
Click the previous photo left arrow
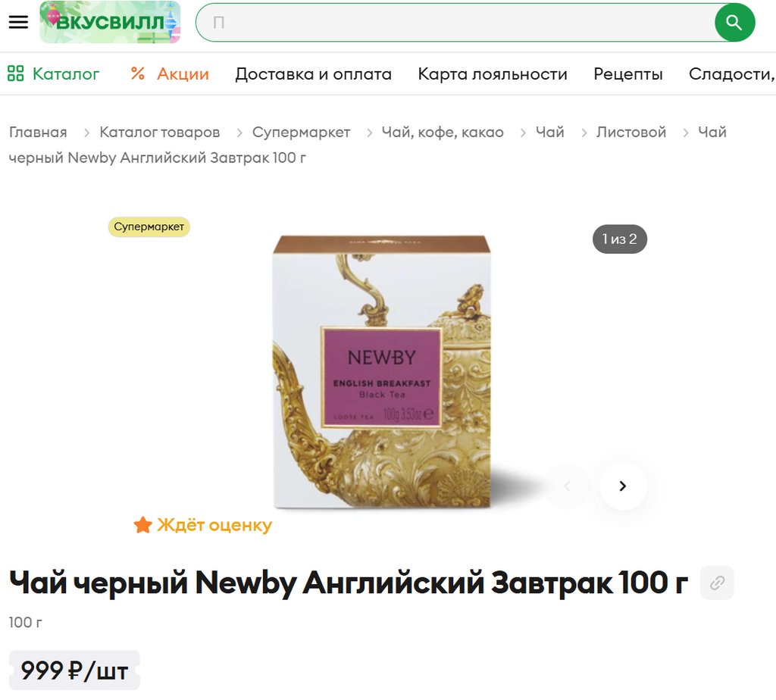point(567,486)
